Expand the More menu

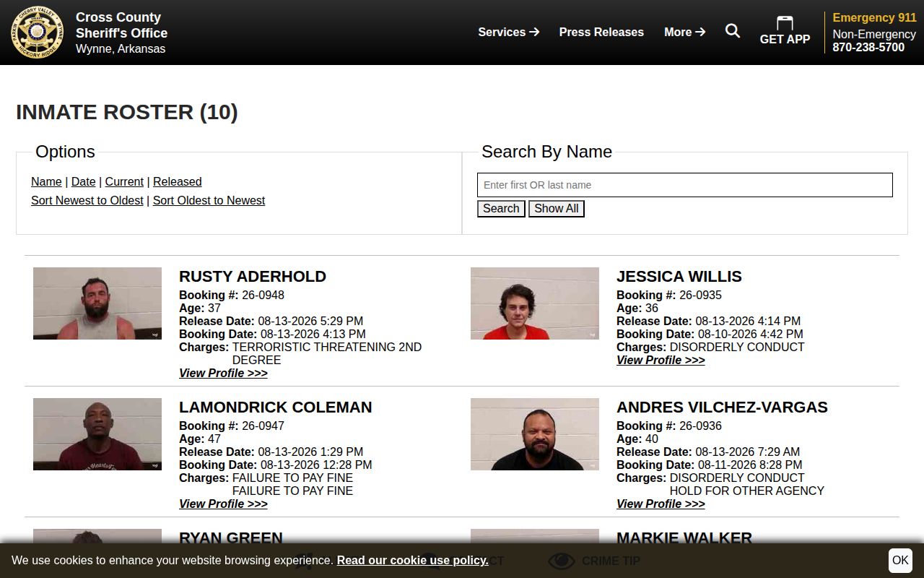(x=684, y=32)
